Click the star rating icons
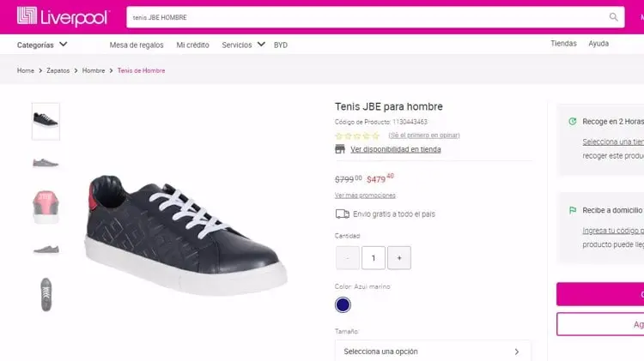 pyautogui.click(x=357, y=135)
